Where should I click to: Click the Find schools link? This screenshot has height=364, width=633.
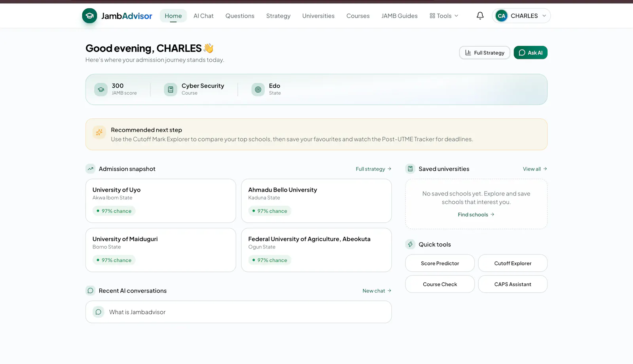476,214
